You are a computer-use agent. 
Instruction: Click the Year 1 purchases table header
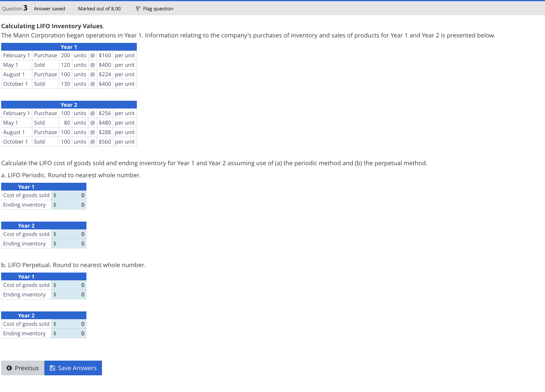(x=69, y=47)
